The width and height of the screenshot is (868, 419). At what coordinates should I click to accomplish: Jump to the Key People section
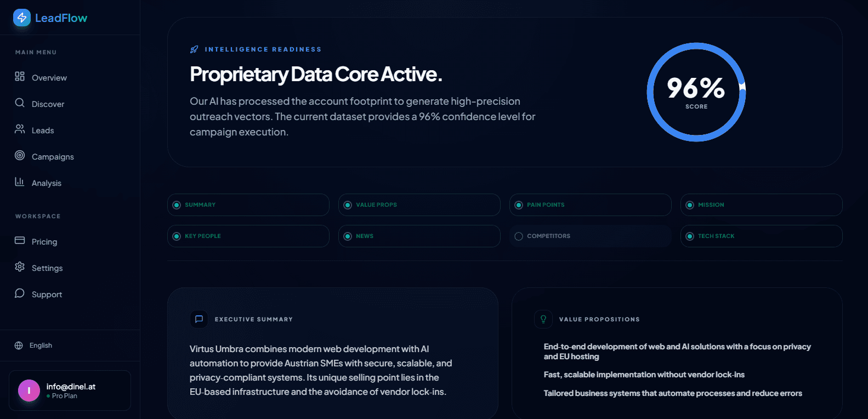coord(248,236)
